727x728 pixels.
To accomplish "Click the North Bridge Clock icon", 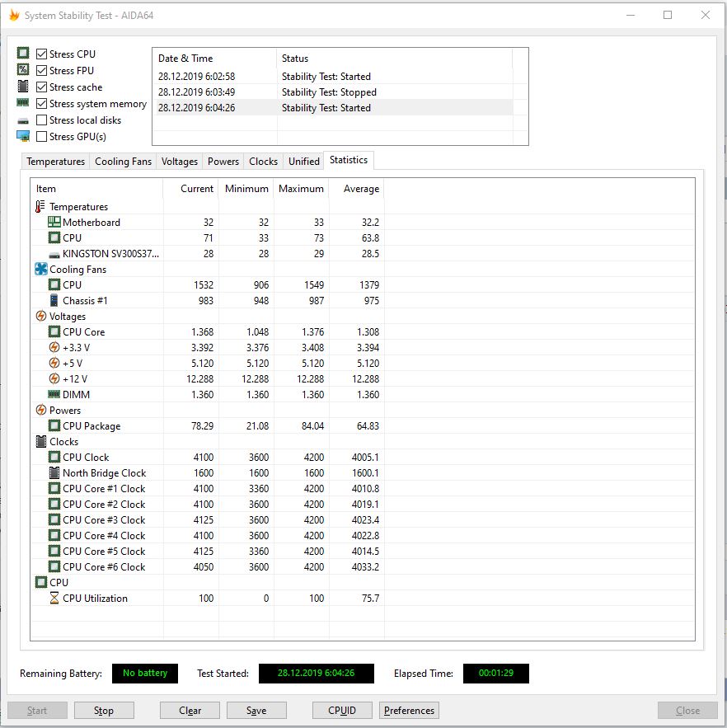I will (x=54, y=472).
